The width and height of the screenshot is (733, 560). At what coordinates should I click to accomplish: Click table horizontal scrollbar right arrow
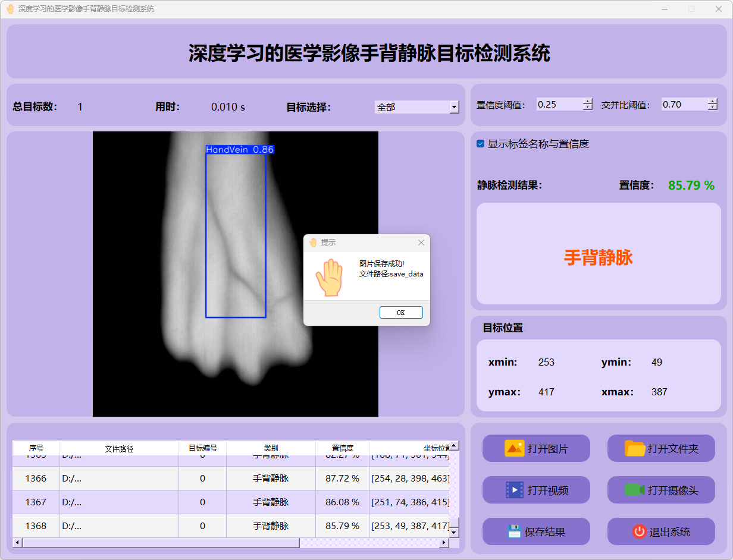point(443,543)
